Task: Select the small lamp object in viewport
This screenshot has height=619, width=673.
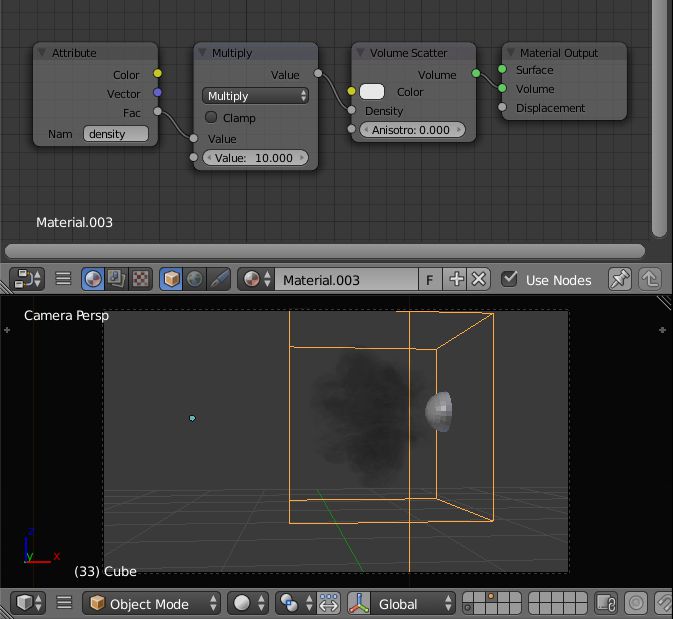Action: coord(192,418)
